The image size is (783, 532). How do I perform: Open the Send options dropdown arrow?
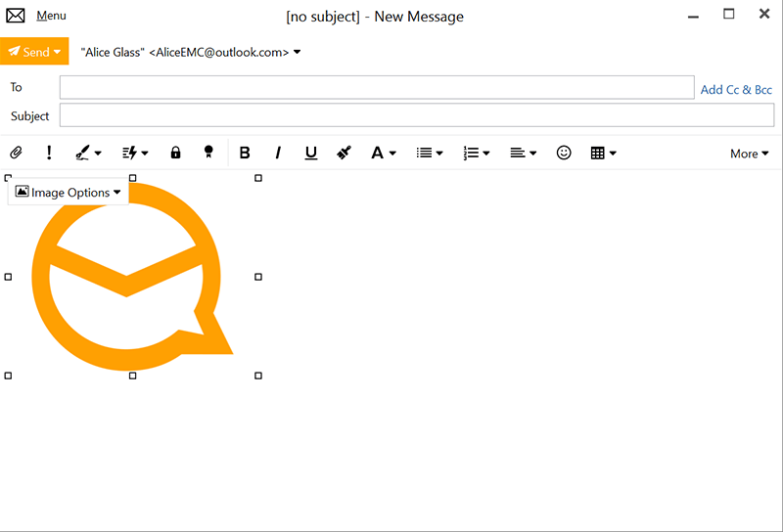(57, 52)
